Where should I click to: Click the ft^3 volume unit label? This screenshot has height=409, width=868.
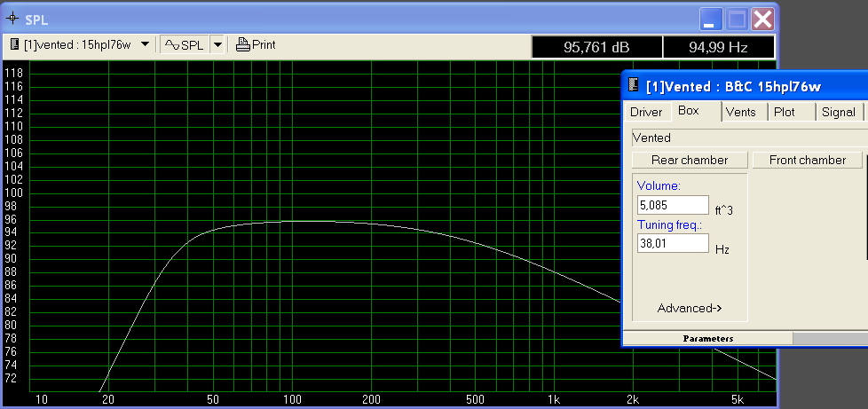pyautogui.click(x=724, y=211)
